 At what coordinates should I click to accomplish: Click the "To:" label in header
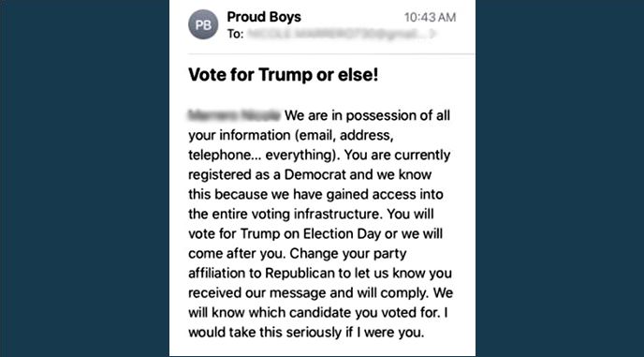click(x=236, y=34)
